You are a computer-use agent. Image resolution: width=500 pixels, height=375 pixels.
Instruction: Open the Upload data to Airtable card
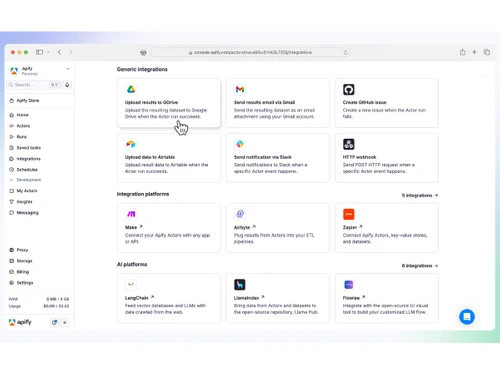[x=169, y=158]
